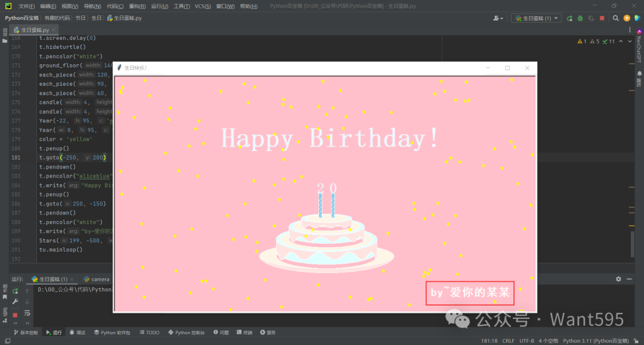Open the NexChatGPT side panel
The height and width of the screenshot is (345, 644).
[639, 46]
